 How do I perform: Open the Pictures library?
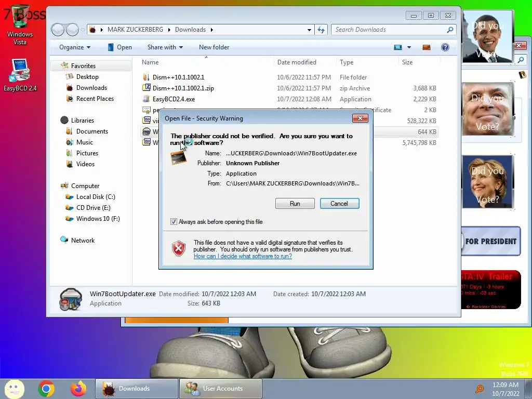(87, 153)
